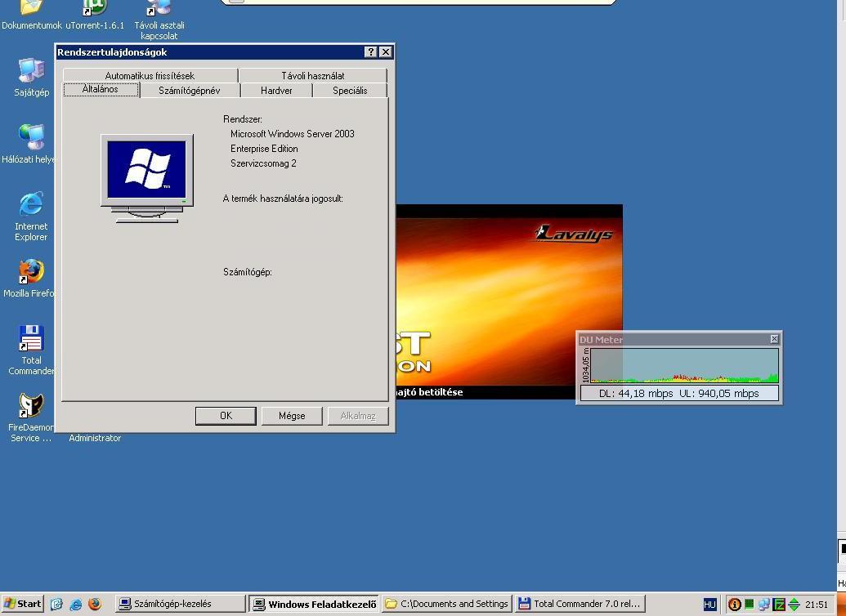Switch to the Hardver tab
Image resolution: width=846 pixels, height=616 pixels.
[276, 91]
